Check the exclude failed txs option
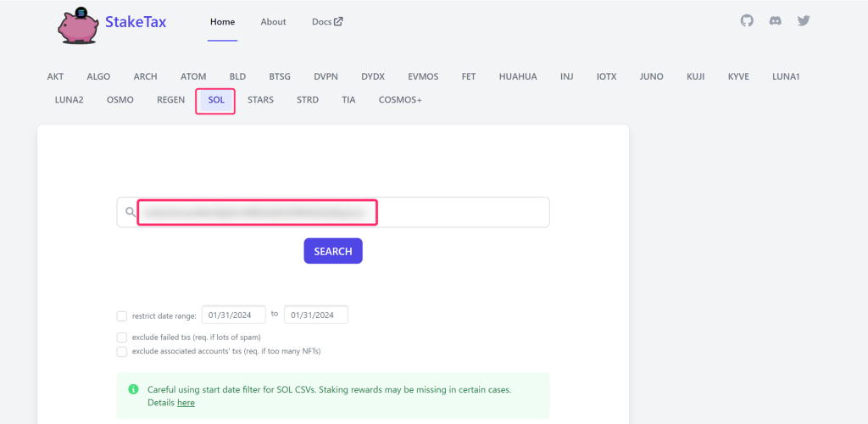This screenshot has width=868, height=424. 122,338
